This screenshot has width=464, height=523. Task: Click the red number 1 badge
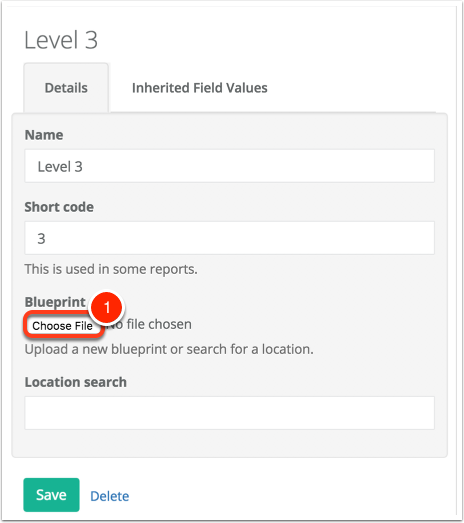coord(107,308)
